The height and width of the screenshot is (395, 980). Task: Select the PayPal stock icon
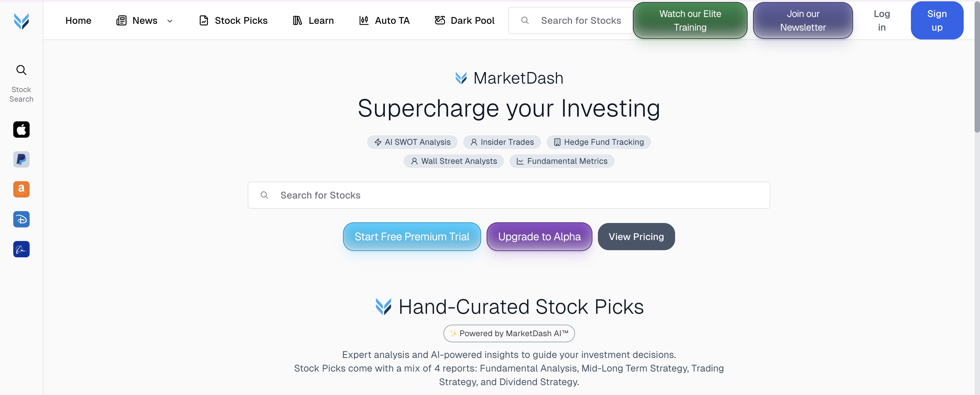[21, 160]
